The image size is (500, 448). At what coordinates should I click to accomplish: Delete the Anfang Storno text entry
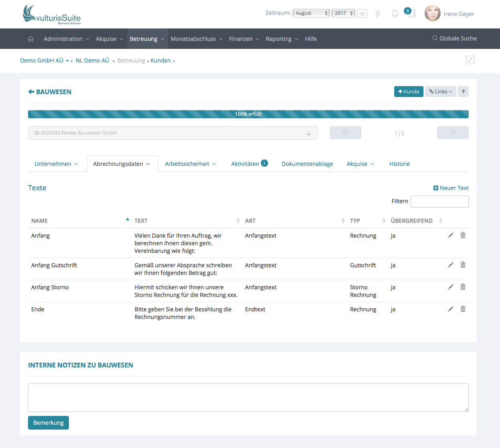pos(463,287)
